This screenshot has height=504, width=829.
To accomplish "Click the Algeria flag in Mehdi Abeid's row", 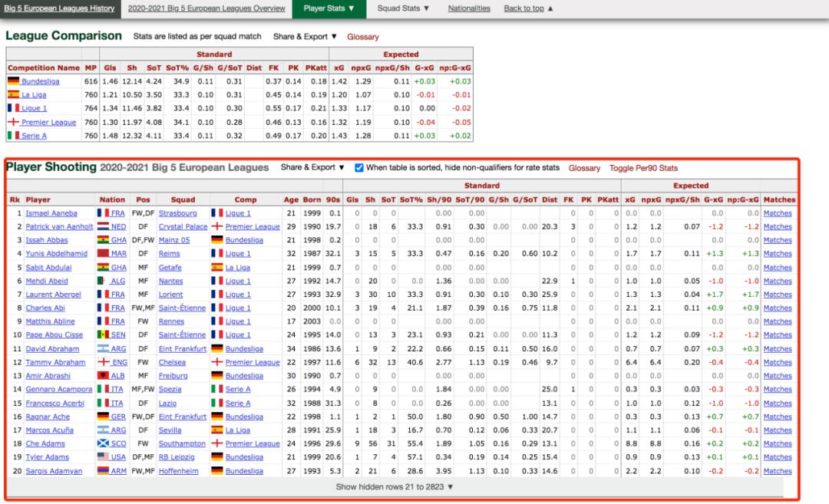I will coord(103,281).
